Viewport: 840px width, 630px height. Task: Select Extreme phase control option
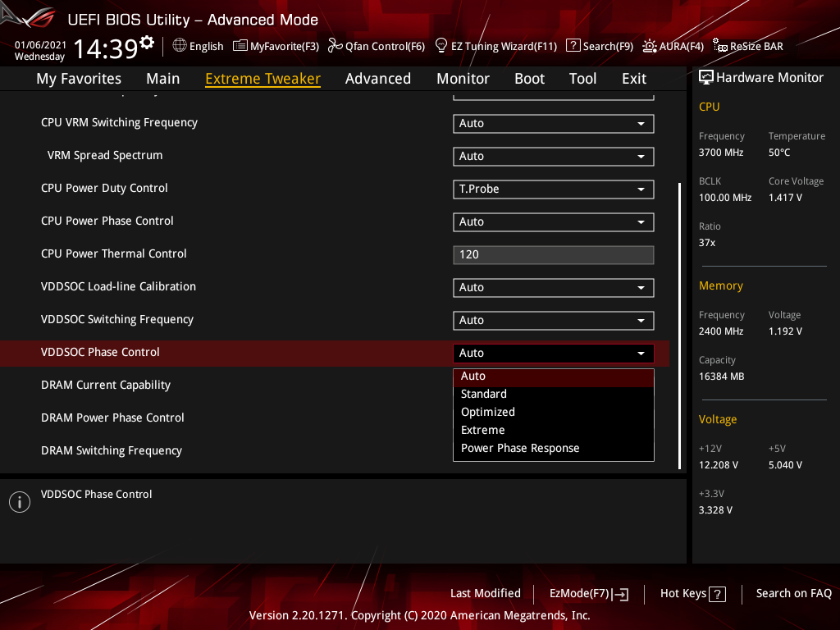[554, 430]
